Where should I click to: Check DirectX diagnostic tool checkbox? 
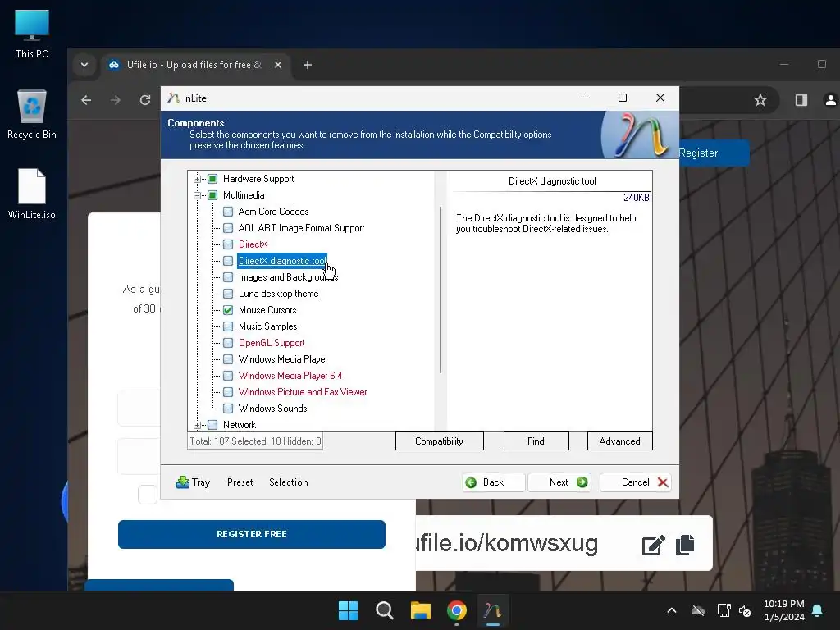(228, 261)
